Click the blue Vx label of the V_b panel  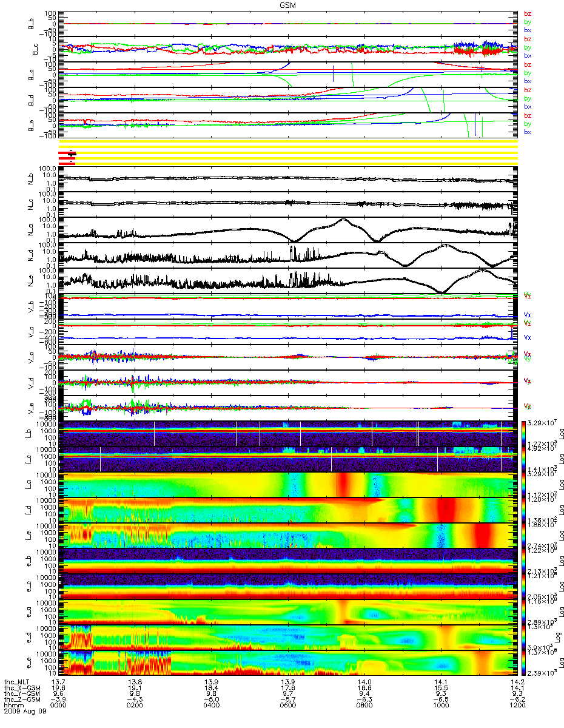point(528,315)
